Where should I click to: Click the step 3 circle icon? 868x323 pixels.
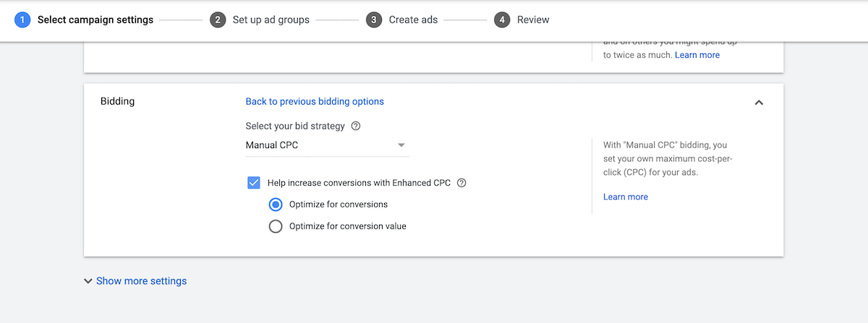pos(373,20)
